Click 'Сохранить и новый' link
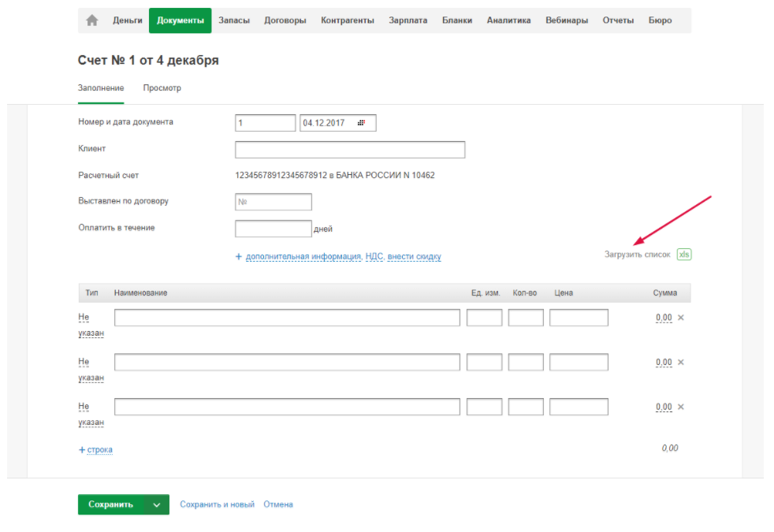The width and height of the screenshot is (774, 532). (218, 504)
